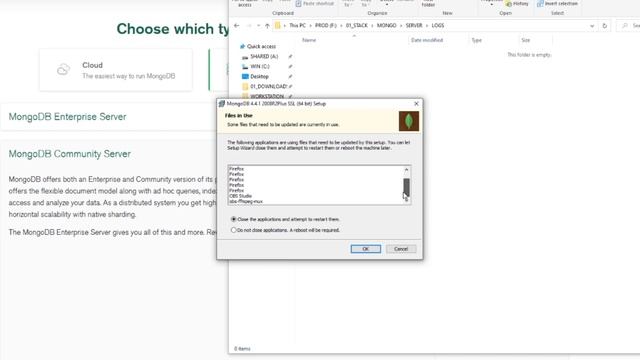Choose the Cloud deployment card on MongoDB page

click(116, 70)
